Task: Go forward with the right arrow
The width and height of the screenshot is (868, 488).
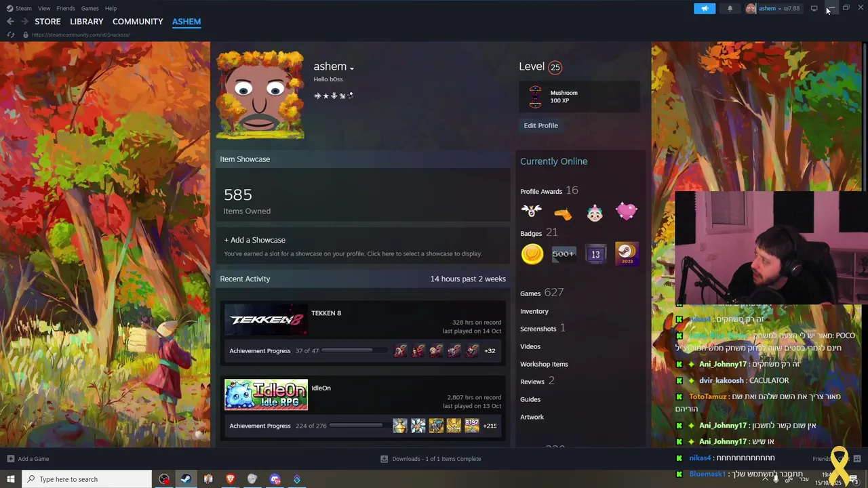Action: [x=24, y=22]
